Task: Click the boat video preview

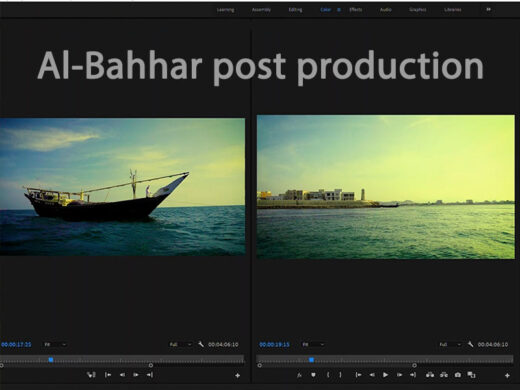Action: tap(122, 187)
